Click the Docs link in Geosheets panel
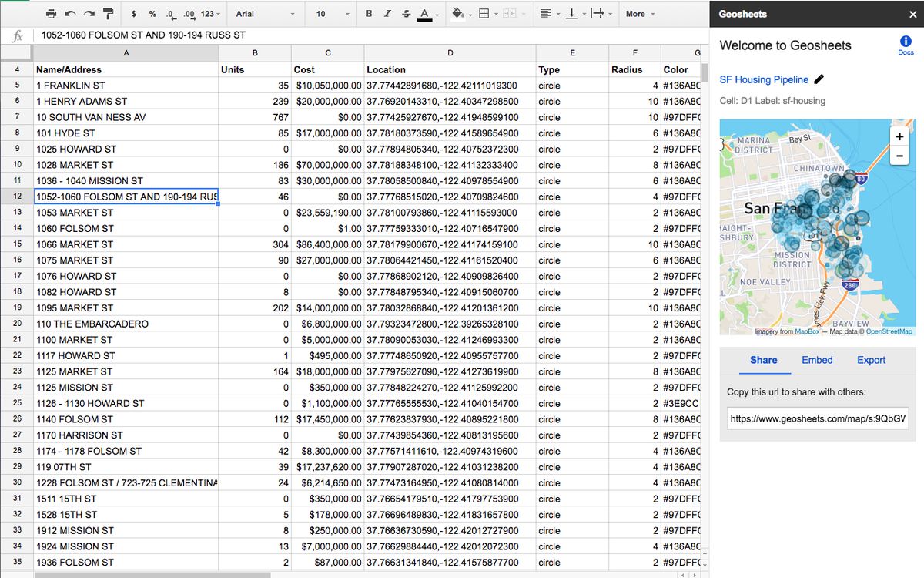 (x=906, y=48)
